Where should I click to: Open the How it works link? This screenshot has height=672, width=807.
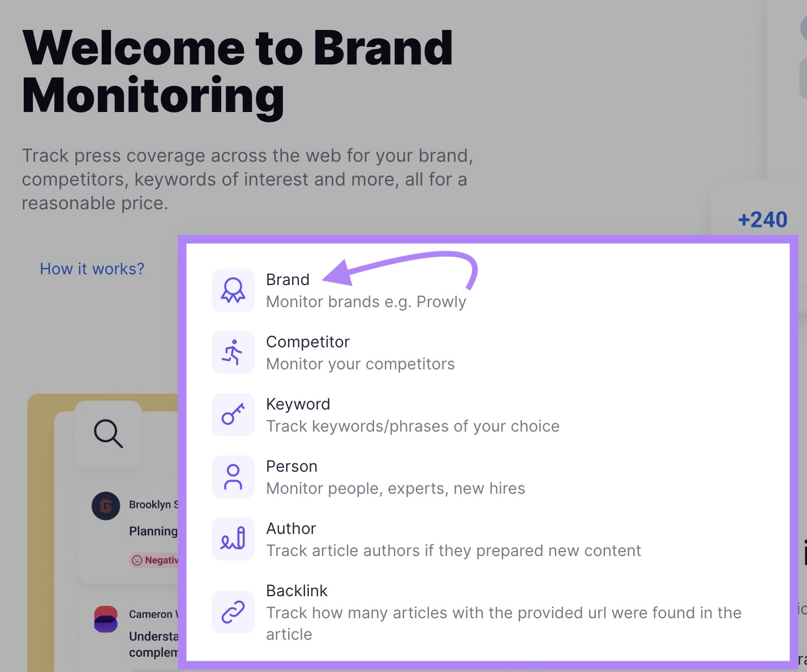click(x=92, y=269)
